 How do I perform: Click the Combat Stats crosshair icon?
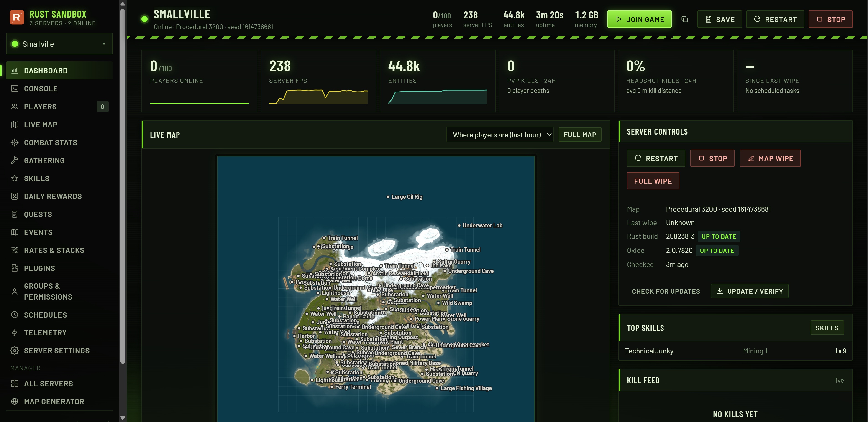[x=15, y=142]
